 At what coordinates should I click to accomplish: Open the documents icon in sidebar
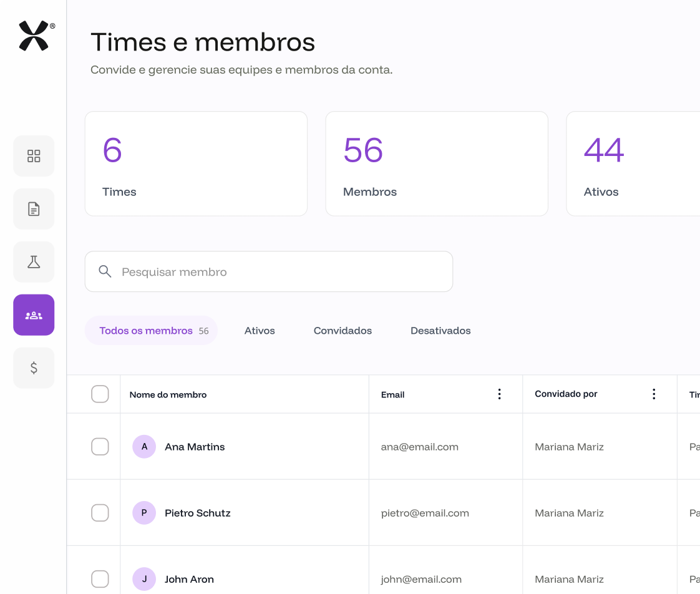click(x=34, y=209)
